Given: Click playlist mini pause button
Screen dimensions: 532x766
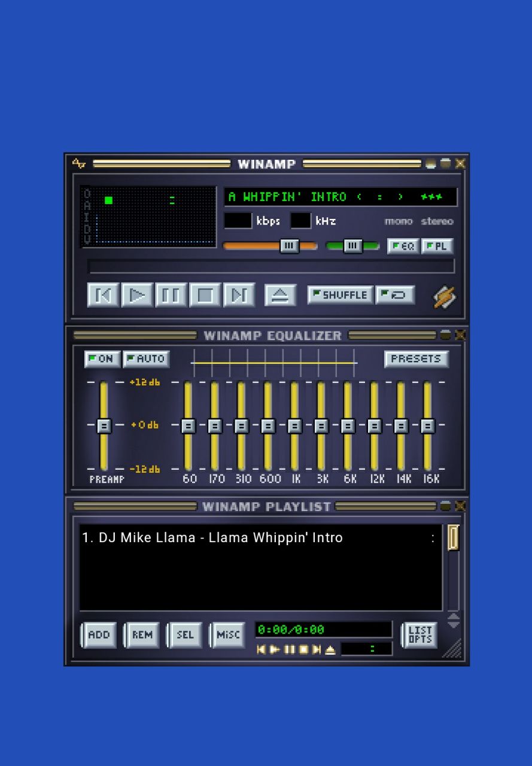Looking at the screenshot, I should (289, 649).
